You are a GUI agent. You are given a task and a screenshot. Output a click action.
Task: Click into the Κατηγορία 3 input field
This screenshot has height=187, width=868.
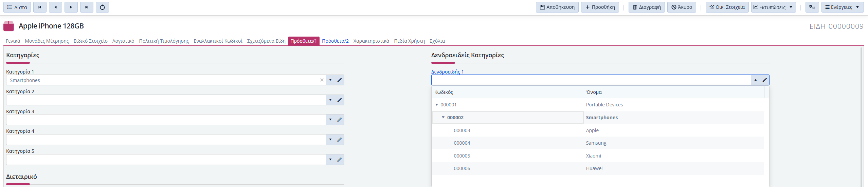[x=166, y=120]
